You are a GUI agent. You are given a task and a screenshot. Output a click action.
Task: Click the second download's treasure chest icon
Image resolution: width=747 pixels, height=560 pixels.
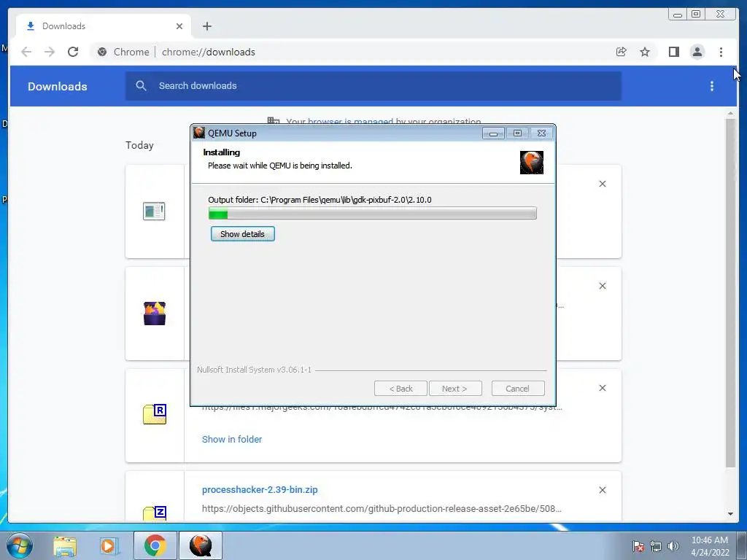pos(155,314)
